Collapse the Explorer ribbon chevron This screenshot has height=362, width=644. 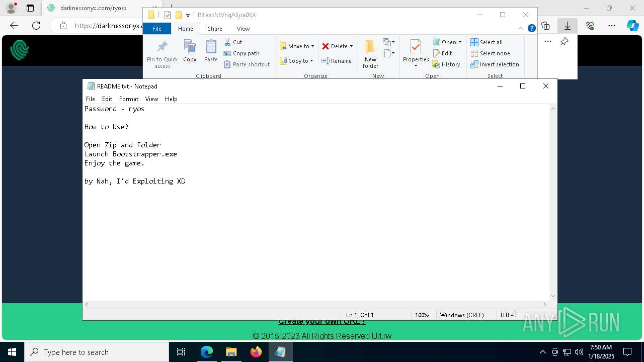(521, 29)
